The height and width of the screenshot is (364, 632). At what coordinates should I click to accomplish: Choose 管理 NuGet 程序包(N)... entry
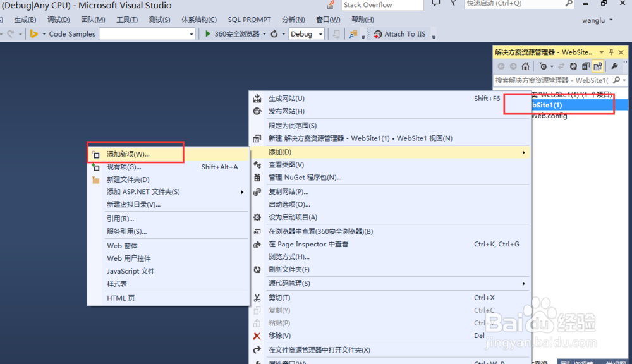(389, 178)
